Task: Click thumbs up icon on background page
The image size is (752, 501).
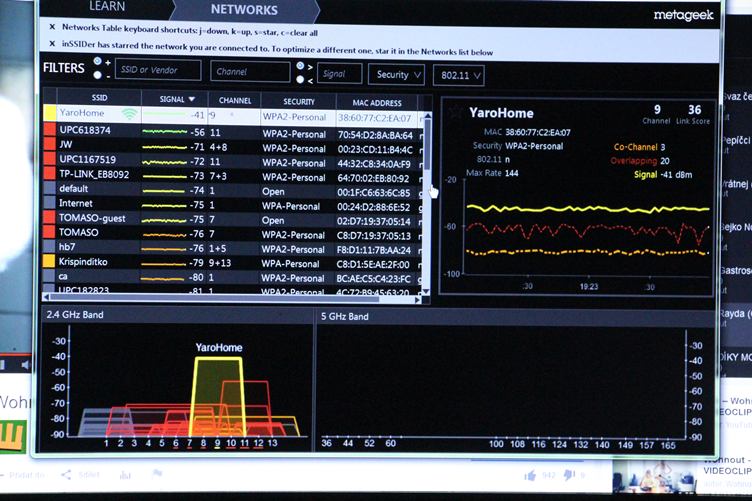Action: coord(530,476)
